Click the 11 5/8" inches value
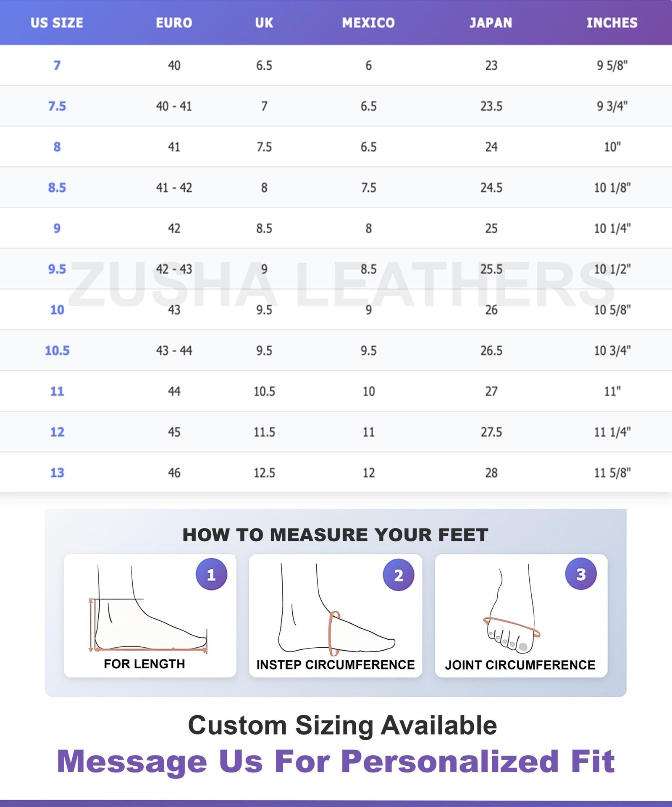This screenshot has height=807, width=672. pos(612,473)
